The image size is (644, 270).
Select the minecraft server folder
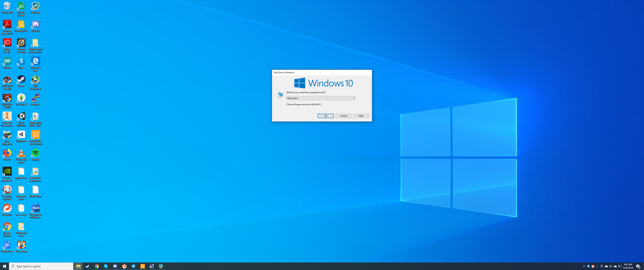tap(21, 193)
